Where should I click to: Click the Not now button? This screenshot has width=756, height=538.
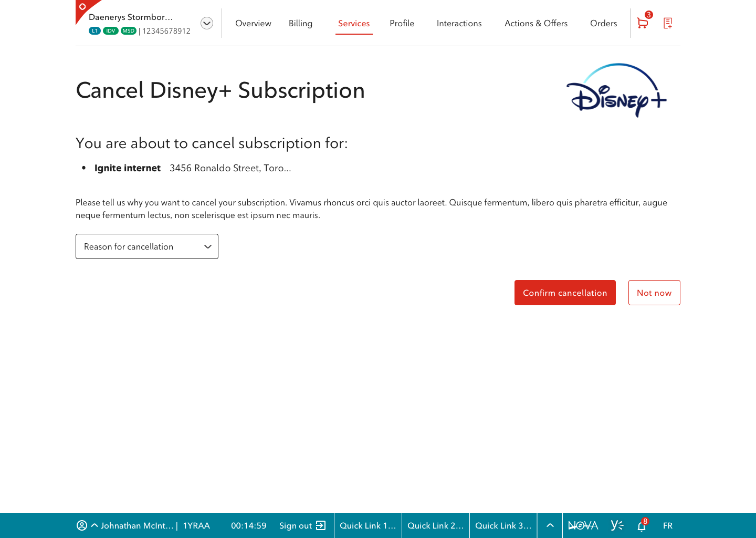pos(654,293)
